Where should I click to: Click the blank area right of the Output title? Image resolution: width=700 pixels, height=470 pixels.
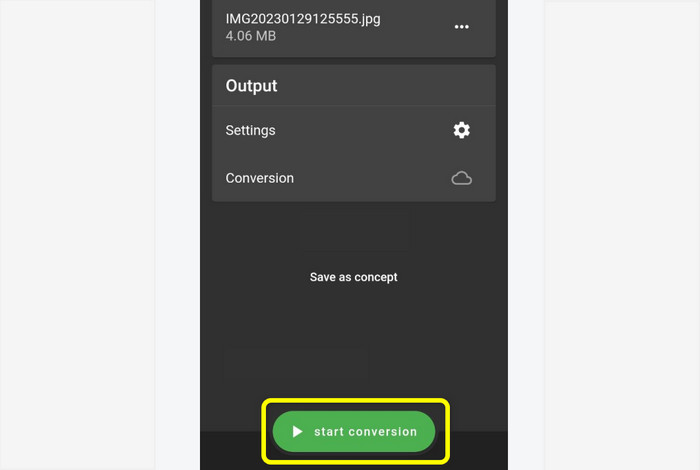tap(384, 86)
